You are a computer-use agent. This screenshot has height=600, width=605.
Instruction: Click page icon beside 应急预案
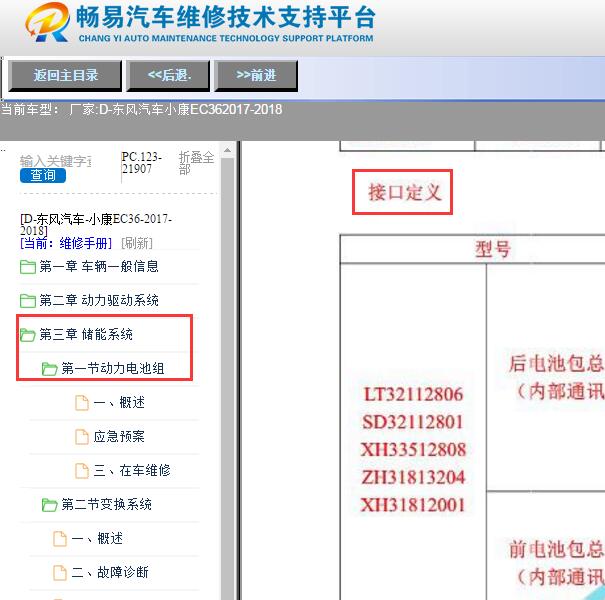pos(81,436)
